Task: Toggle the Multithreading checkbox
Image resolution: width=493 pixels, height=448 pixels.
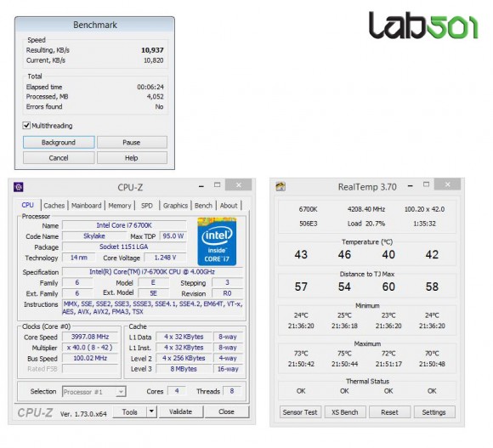Action: tap(26, 126)
